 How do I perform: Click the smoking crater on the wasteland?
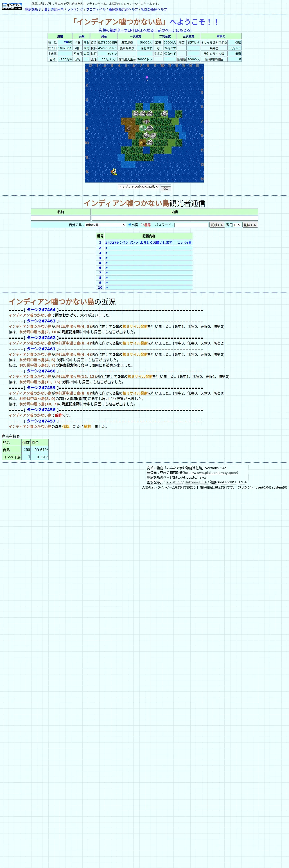[x=128, y=128]
